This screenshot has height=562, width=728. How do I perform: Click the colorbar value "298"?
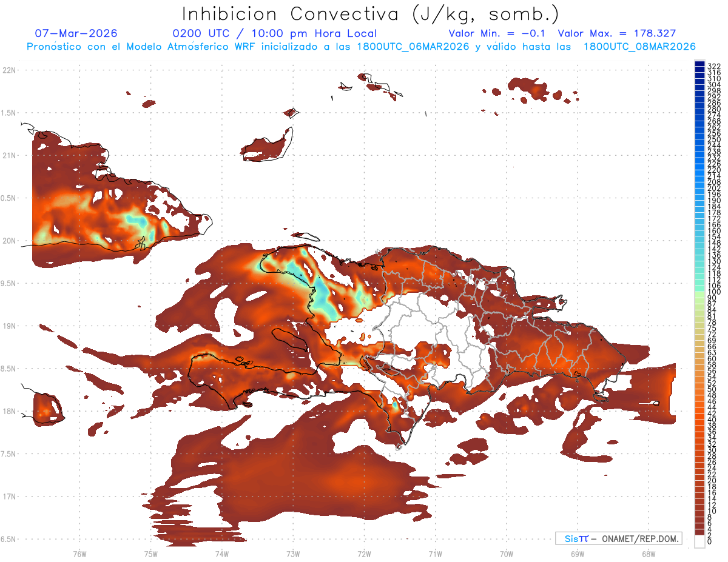(x=714, y=90)
